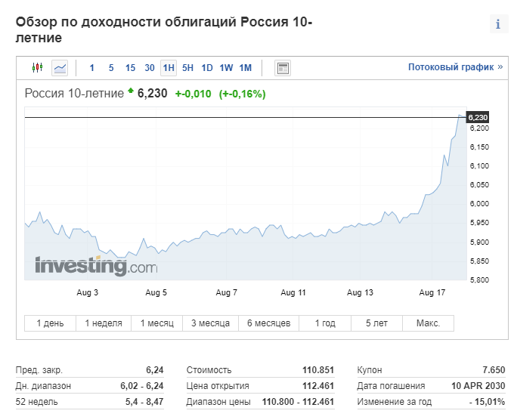Switch the interval to 1M
Screen dimensions: 514x420
[246, 68]
